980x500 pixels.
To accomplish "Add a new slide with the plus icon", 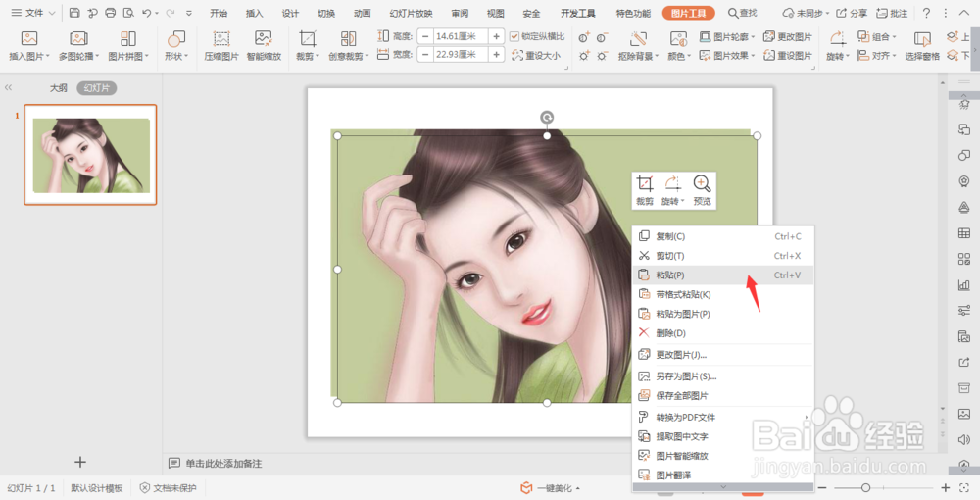I will tap(80, 462).
